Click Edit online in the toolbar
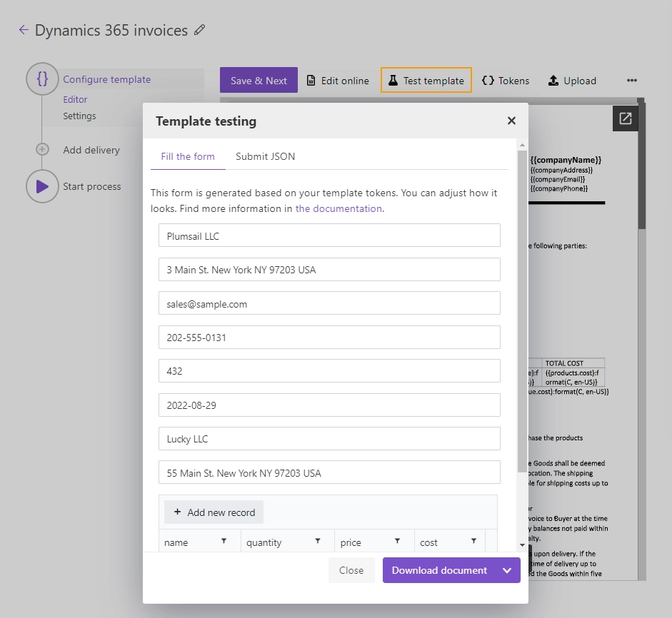 [x=338, y=81]
